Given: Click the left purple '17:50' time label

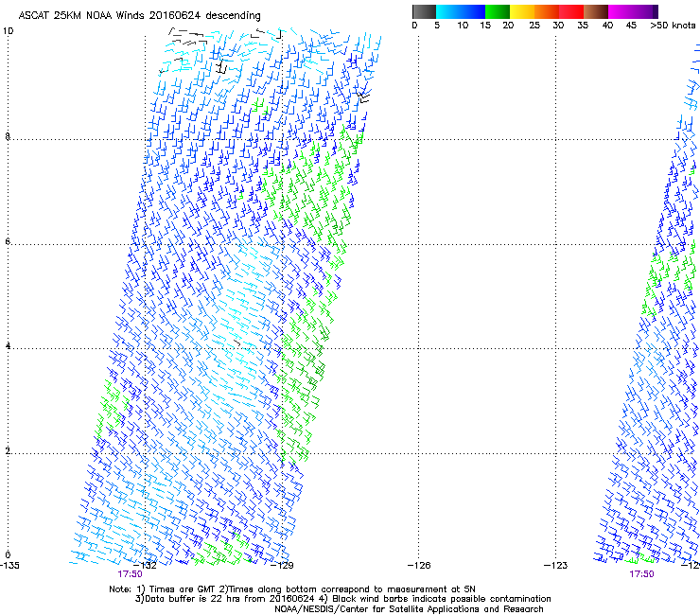Looking at the screenshot, I should pyautogui.click(x=130, y=574).
